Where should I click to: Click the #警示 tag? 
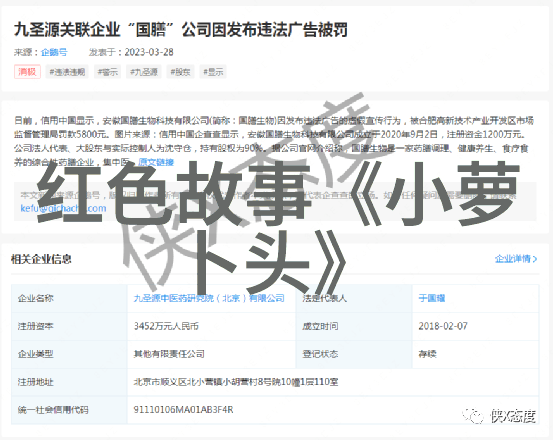(x=108, y=72)
